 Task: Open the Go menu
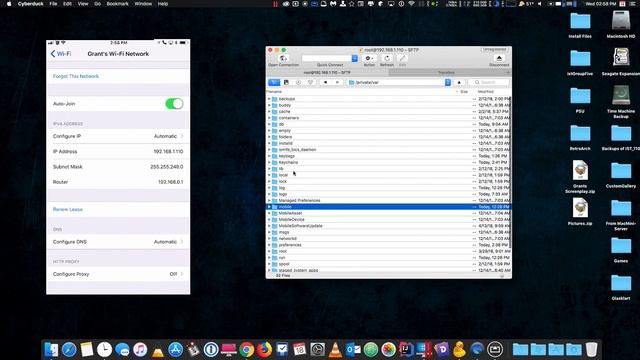click(x=98, y=4)
